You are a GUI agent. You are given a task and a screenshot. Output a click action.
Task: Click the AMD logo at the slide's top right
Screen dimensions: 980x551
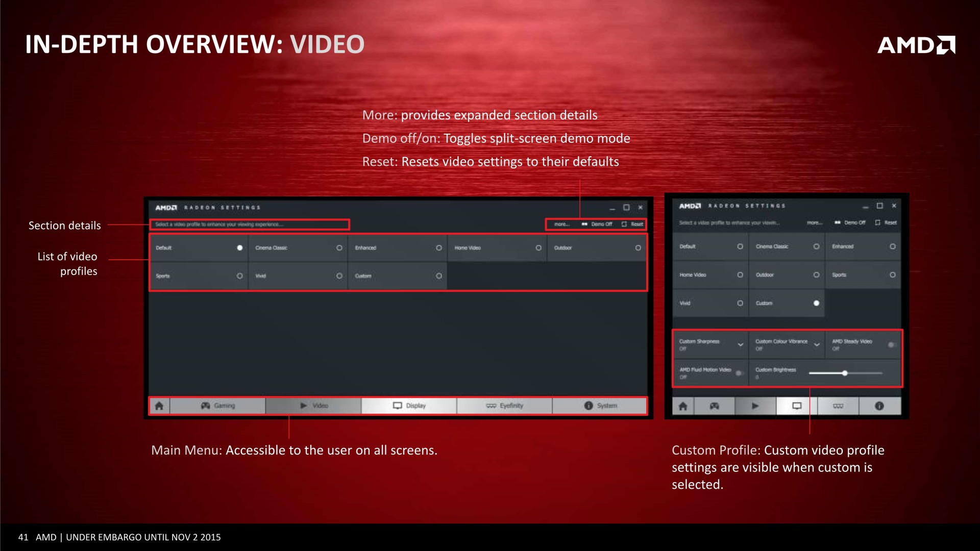click(x=916, y=45)
